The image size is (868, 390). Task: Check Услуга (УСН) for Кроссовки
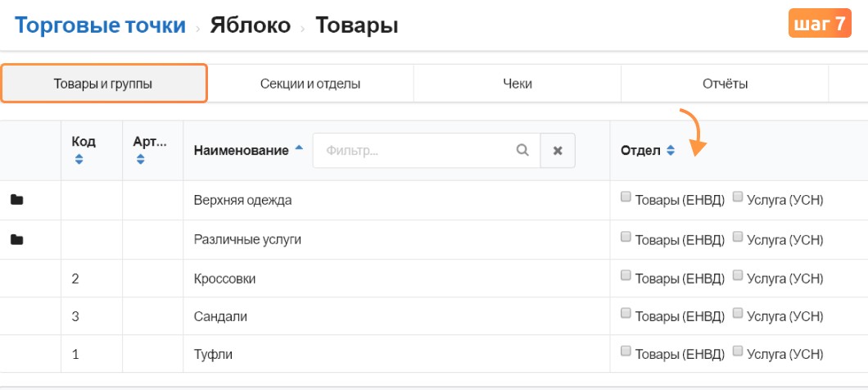(737, 274)
